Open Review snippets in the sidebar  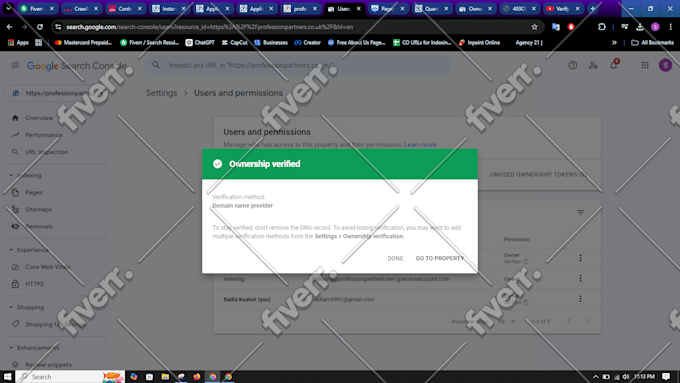[48, 364]
